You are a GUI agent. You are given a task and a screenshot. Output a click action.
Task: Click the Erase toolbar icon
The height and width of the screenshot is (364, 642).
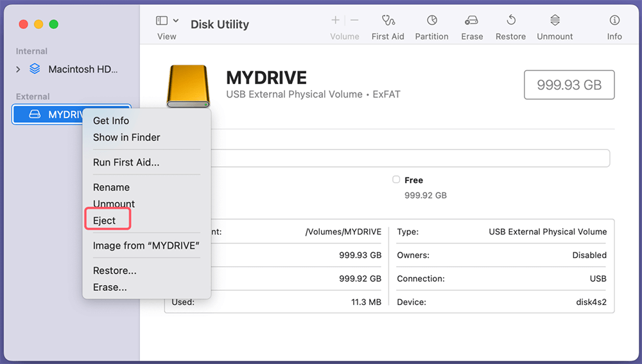click(472, 21)
